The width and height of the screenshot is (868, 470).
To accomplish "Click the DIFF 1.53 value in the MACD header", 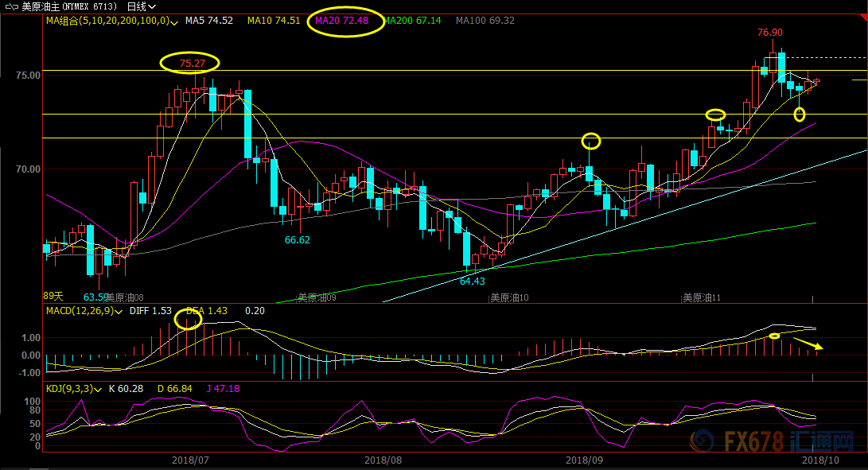I will (x=150, y=310).
